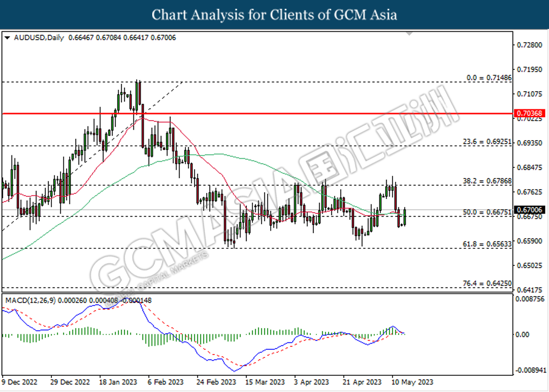
Task: Click the 38.2 = 0.67868 Fibonacci label
Action: click(487, 181)
